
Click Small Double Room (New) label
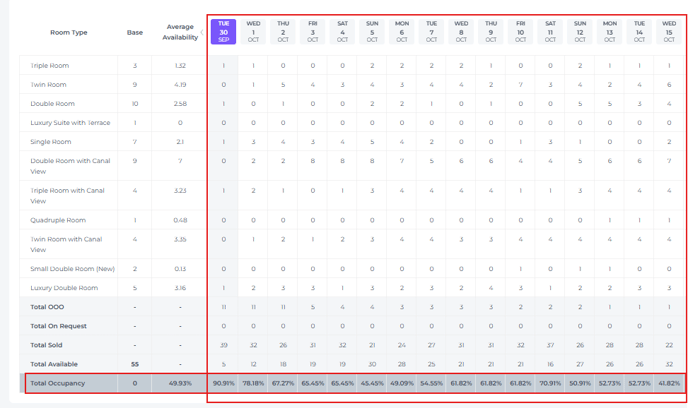[x=72, y=269]
